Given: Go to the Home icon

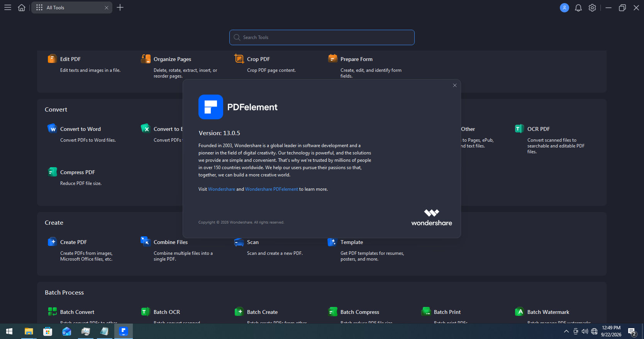Looking at the screenshot, I should 22,7.
